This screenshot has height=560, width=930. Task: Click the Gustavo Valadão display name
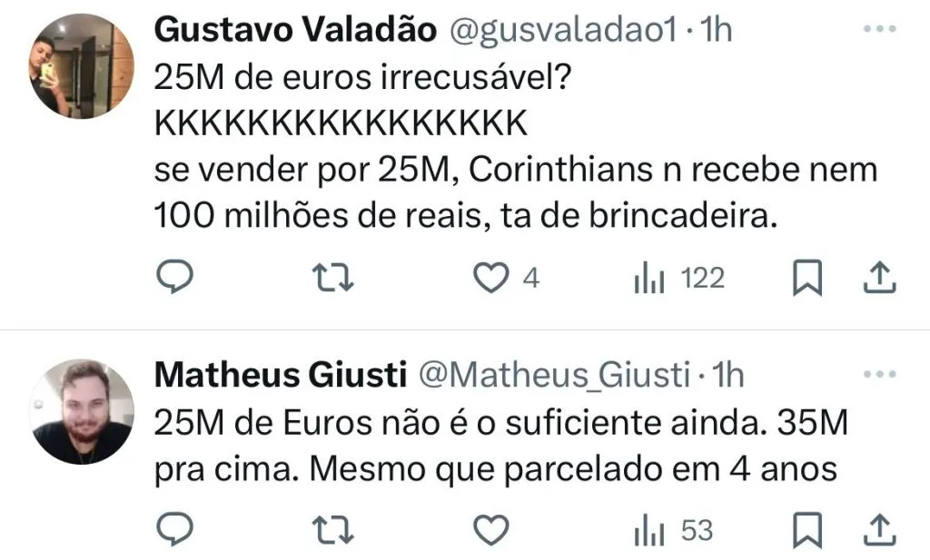point(296,30)
